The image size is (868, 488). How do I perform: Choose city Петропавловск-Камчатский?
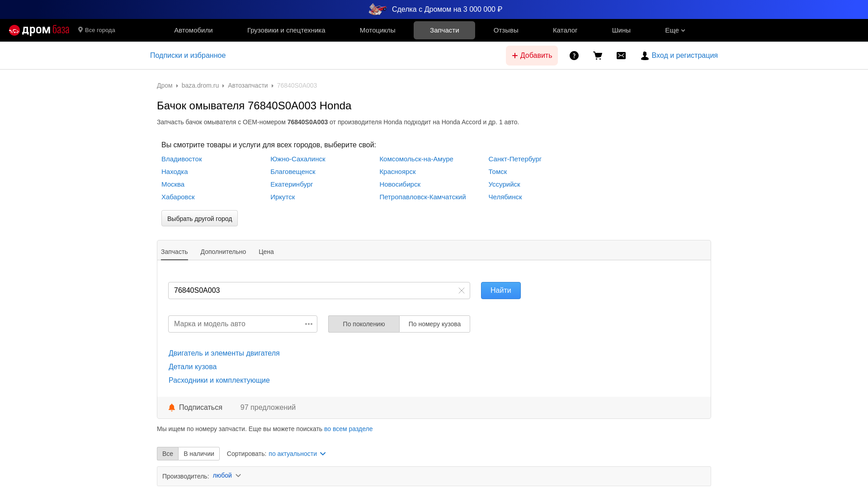tap(423, 197)
